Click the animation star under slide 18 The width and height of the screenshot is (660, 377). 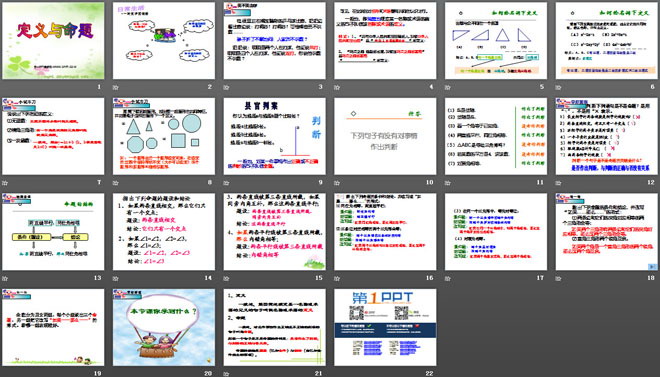559,278
